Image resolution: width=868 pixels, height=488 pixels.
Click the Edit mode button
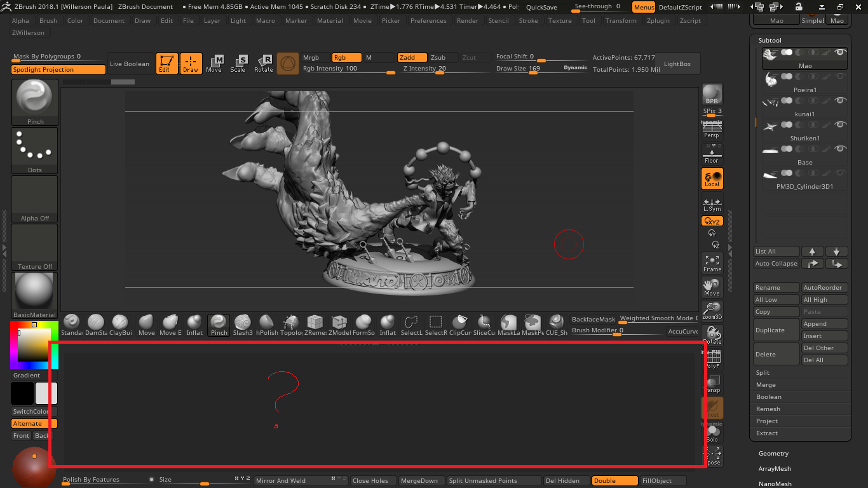point(167,64)
